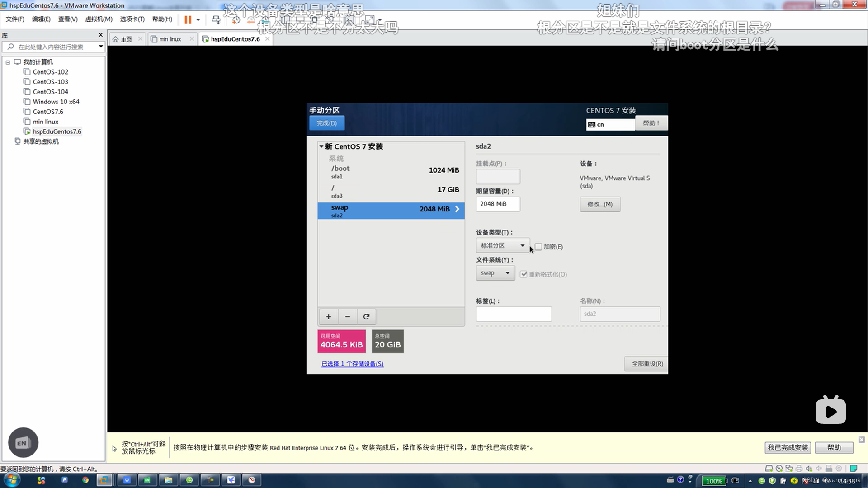Toggle the 加密(E) encrypt checkbox
868x488 pixels.
pyautogui.click(x=538, y=247)
